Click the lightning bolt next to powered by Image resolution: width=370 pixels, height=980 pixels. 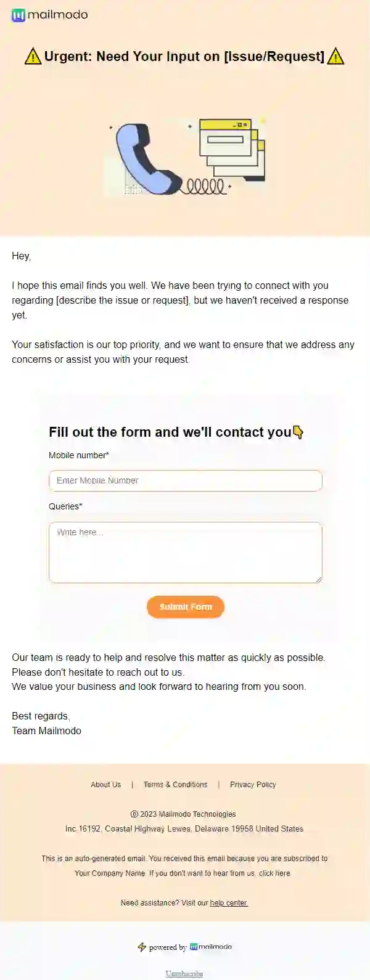[x=141, y=947]
